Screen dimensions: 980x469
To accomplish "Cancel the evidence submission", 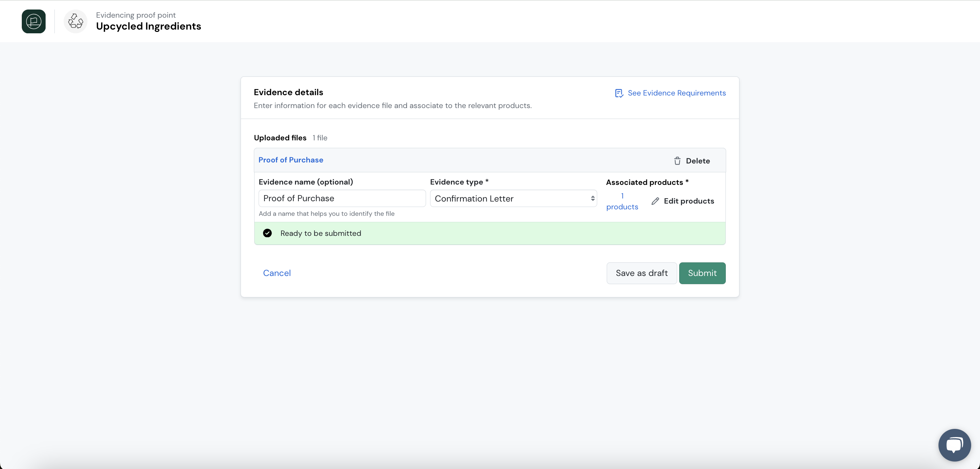I will tap(277, 273).
